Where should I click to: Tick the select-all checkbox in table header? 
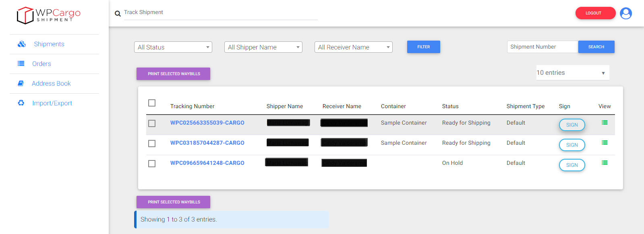pos(152,103)
